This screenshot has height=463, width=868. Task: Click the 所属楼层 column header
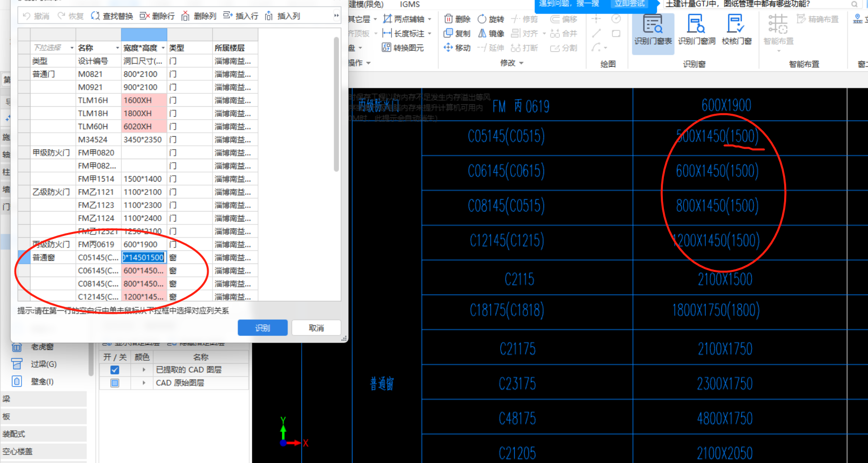[x=235, y=48]
